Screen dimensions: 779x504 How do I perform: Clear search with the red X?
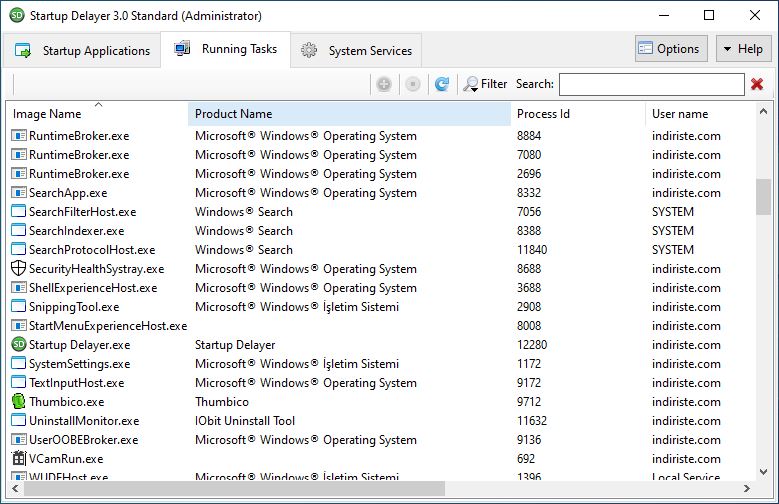(757, 84)
